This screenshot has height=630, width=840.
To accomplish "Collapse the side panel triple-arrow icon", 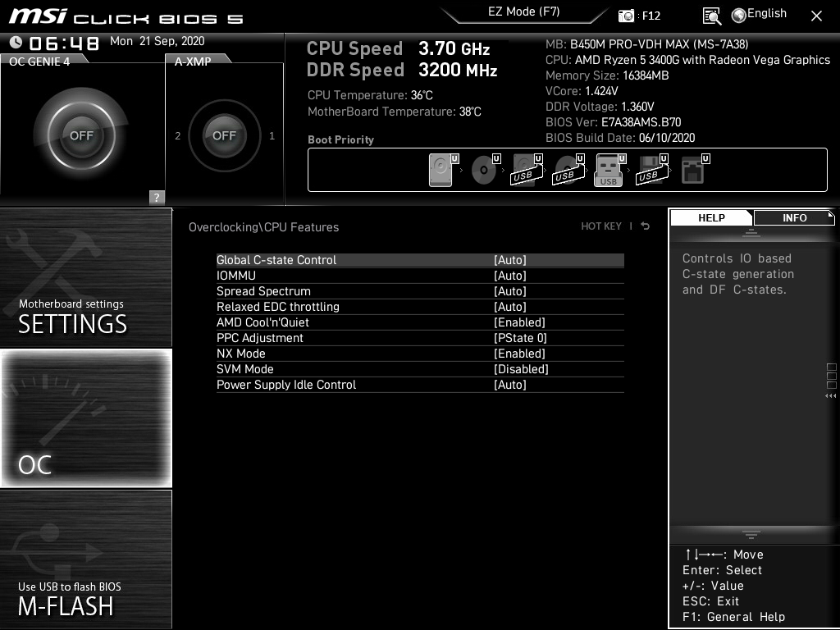I will (830, 396).
